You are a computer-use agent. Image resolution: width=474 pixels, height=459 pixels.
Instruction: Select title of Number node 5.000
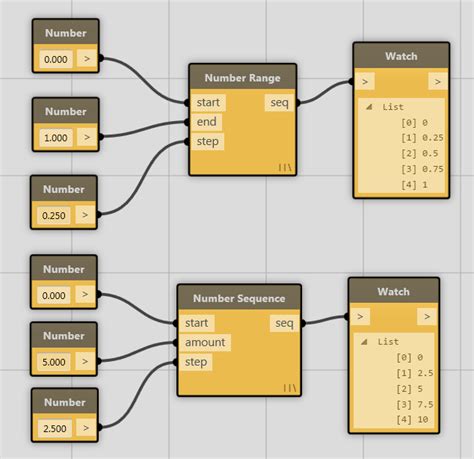[64, 336]
